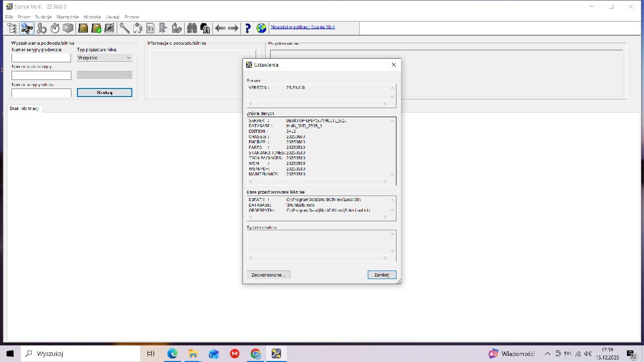Viewport: 644px width, 362px height.
Task: Go forward with the right arrow toolbar icon
Action: tap(233, 28)
